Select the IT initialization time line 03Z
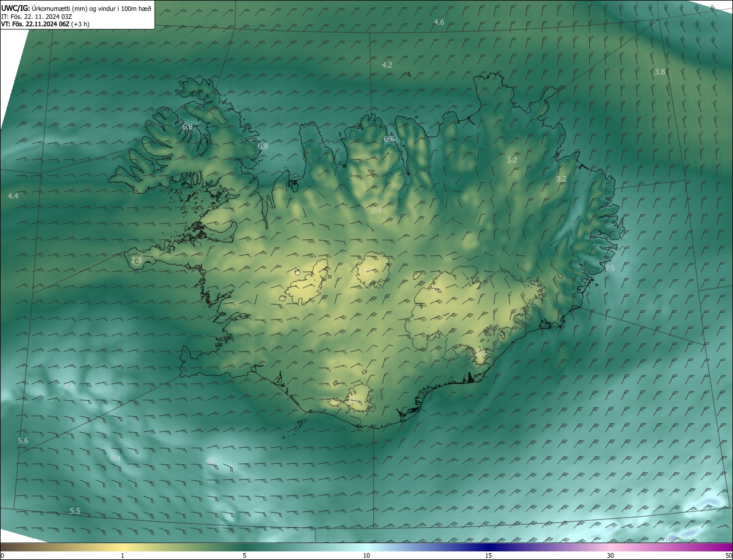Screen dimensions: 733x560 [x=37, y=16]
